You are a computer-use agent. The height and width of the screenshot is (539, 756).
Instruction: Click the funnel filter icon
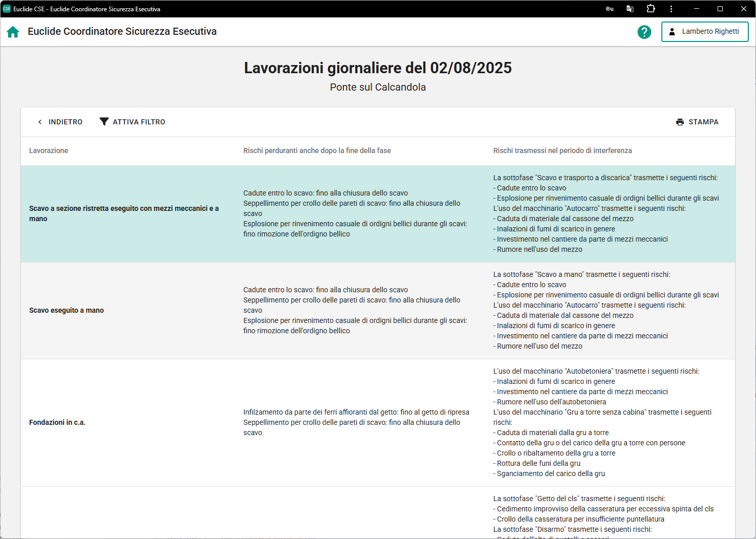click(104, 122)
